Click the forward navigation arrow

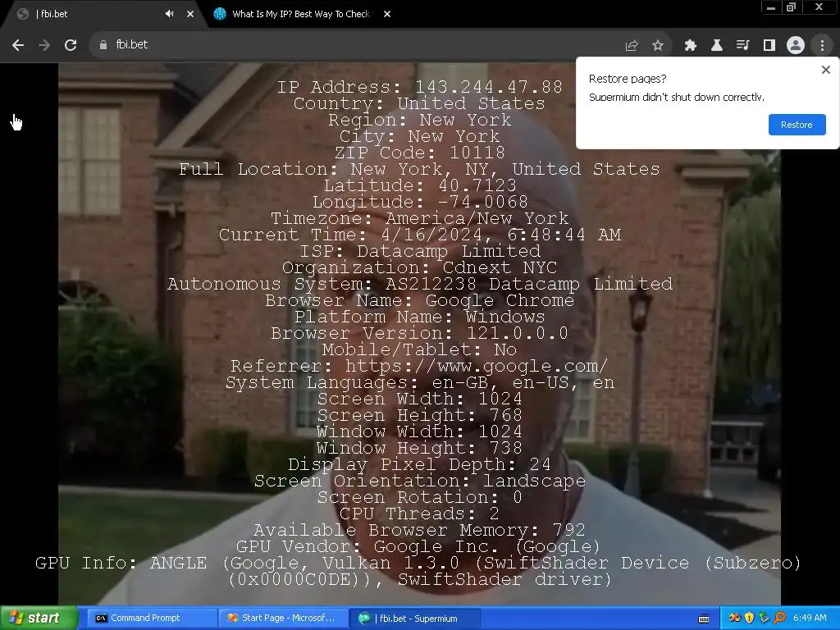(x=44, y=45)
